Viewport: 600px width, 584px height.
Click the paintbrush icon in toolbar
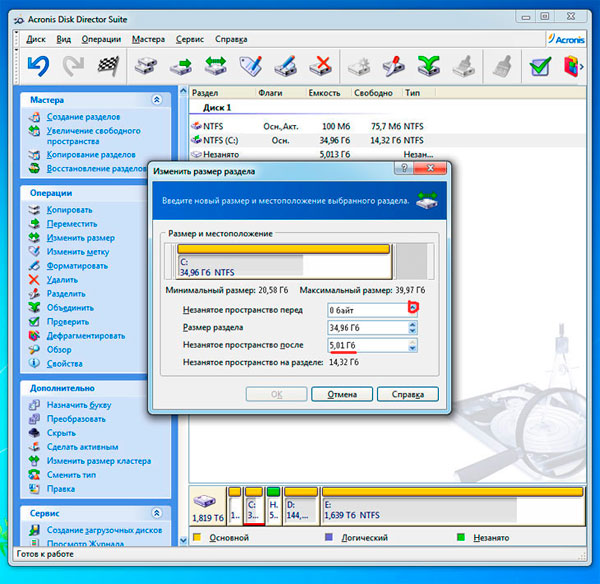point(501,67)
